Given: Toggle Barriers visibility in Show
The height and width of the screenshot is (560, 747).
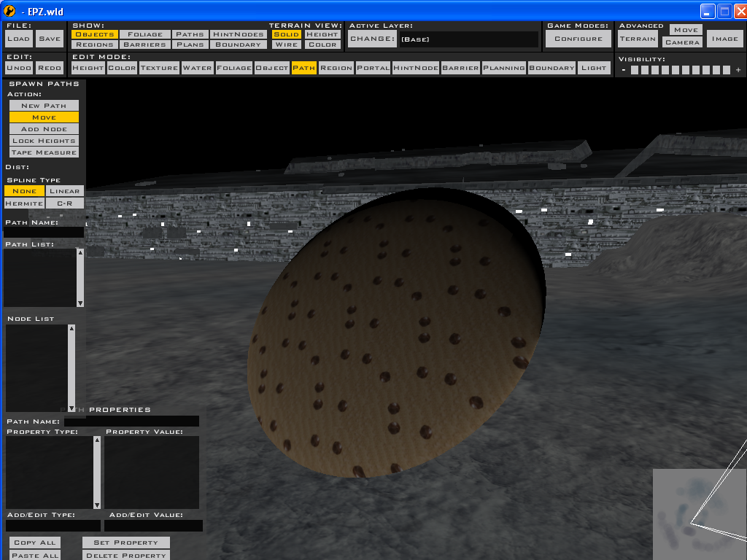Looking at the screenshot, I should click(145, 44).
